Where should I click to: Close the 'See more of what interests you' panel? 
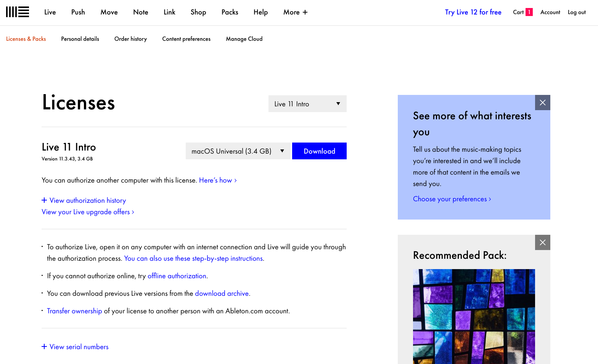[542, 103]
